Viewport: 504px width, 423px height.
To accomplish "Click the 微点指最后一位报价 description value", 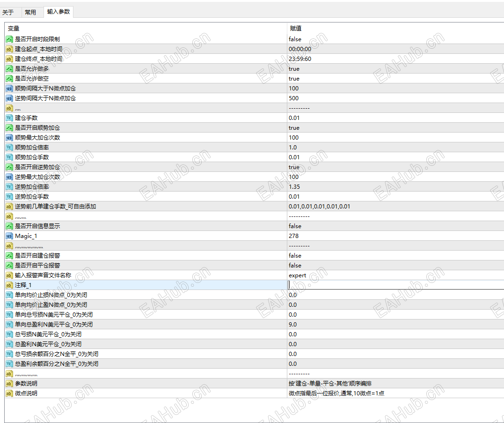I will coord(336,393).
